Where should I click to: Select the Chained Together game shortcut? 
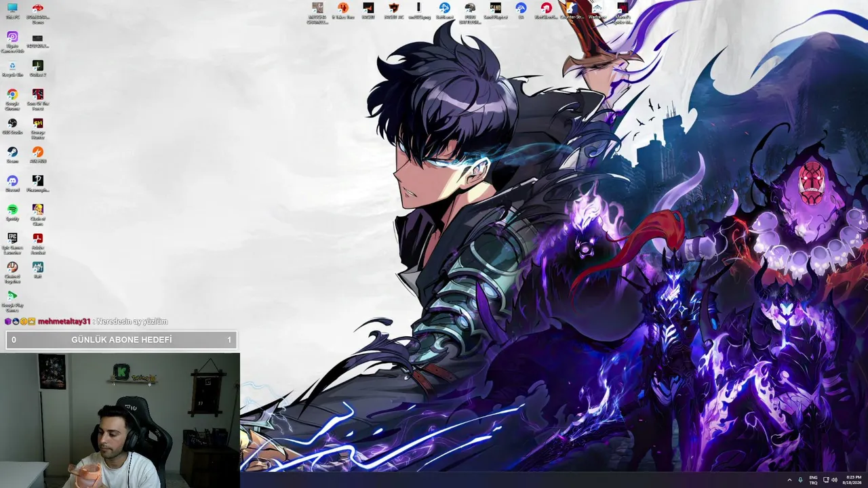(12, 272)
